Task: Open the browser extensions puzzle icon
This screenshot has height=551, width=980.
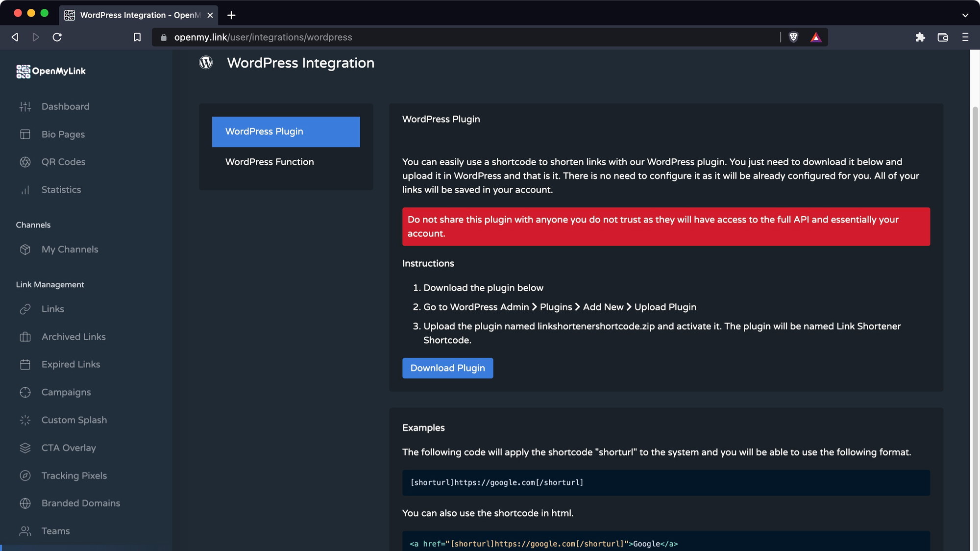Action: (920, 37)
